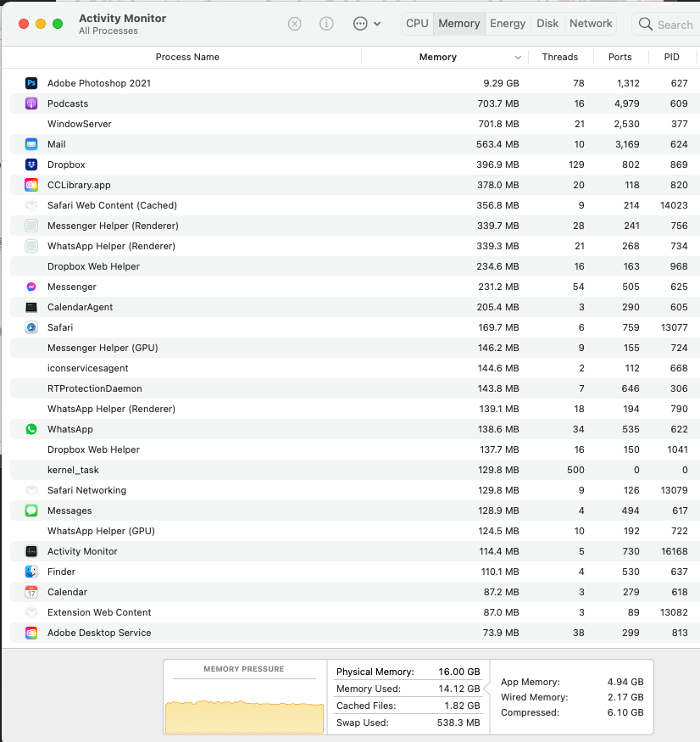Switch to the Energy tab
Image resolution: width=700 pixels, height=742 pixels.
point(508,24)
